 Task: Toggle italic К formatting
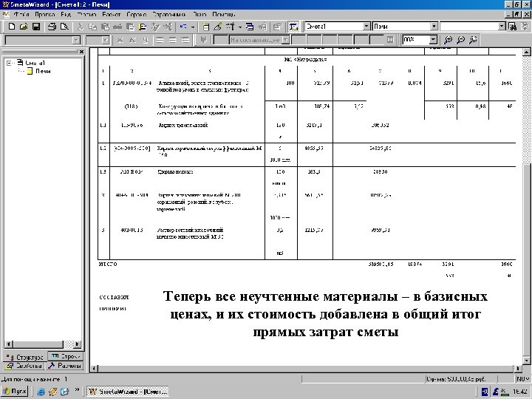click(x=133, y=40)
